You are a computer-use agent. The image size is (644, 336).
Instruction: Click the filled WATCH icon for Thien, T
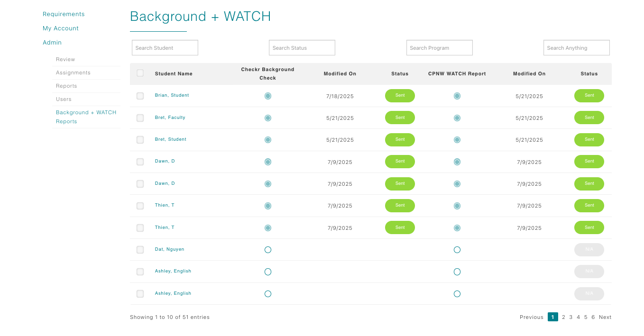457,206
